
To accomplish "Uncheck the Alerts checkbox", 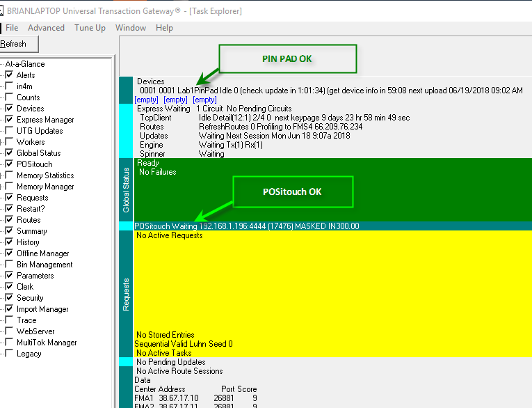I will pyautogui.click(x=9, y=75).
